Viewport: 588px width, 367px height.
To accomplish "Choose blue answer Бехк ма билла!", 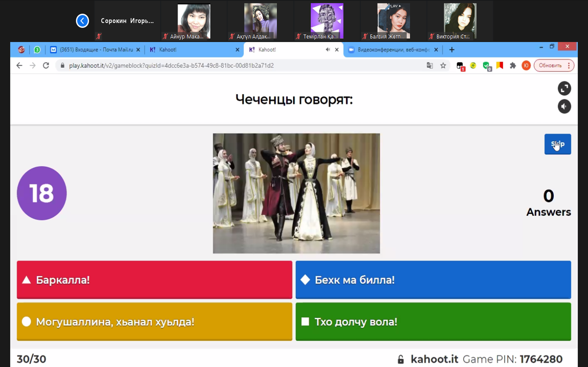I will pos(433,280).
